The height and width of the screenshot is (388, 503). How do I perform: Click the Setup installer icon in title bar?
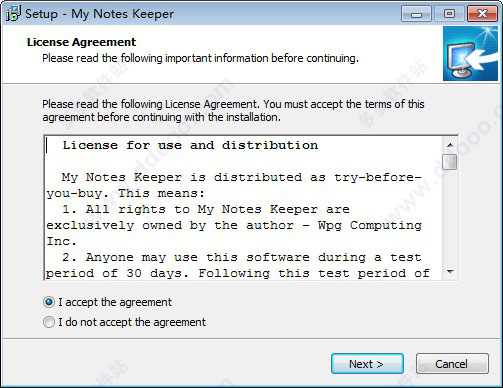pos(13,14)
